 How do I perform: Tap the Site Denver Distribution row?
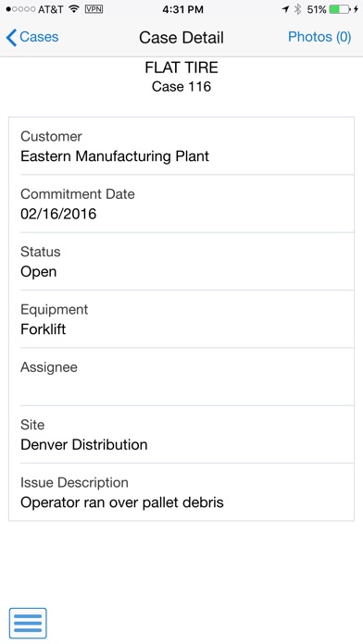181,435
